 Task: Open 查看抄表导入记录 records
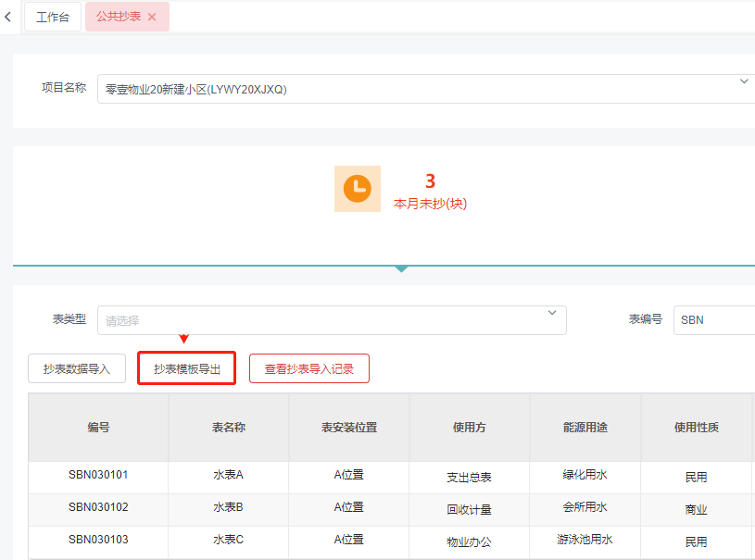coord(309,368)
